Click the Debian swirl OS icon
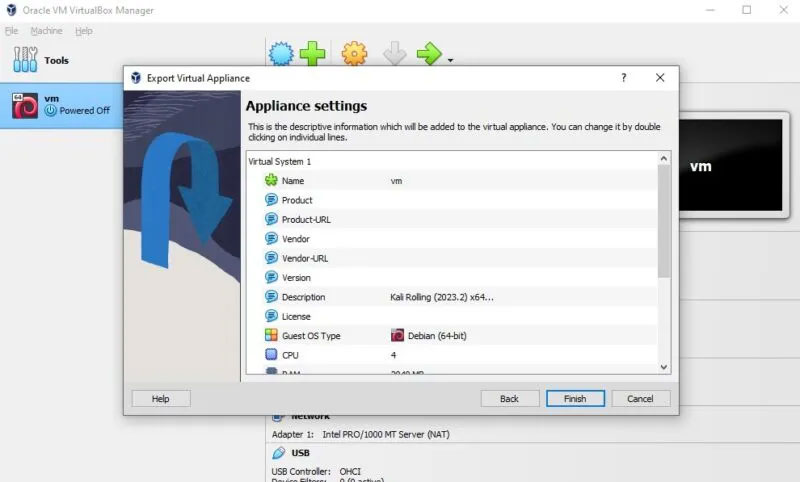The image size is (800, 482). click(397, 335)
